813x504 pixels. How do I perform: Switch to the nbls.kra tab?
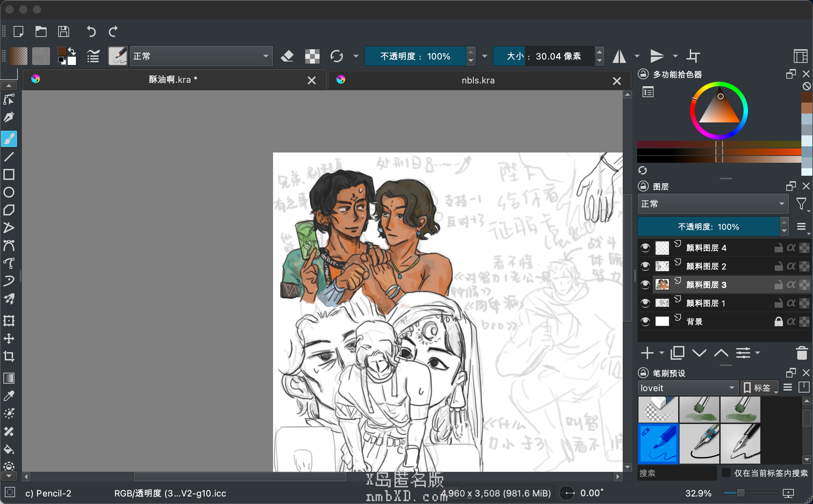478,80
